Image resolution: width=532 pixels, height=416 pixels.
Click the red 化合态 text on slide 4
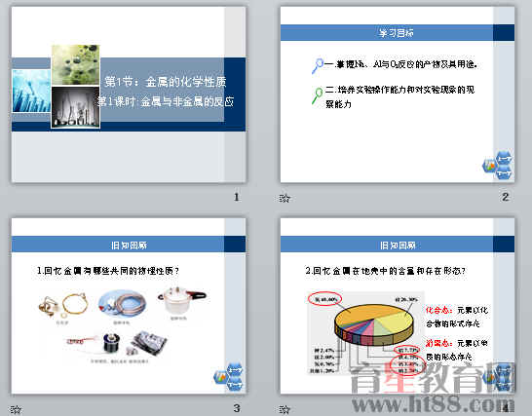pyautogui.click(x=438, y=310)
